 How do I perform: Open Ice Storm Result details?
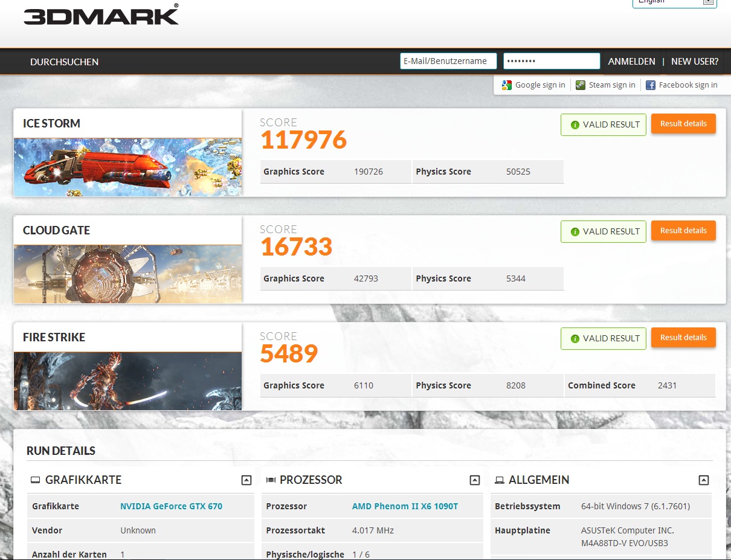pyautogui.click(x=683, y=124)
